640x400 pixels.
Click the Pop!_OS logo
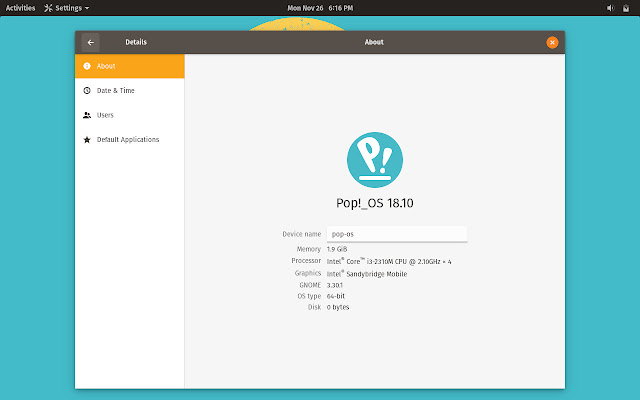(375, 160)
